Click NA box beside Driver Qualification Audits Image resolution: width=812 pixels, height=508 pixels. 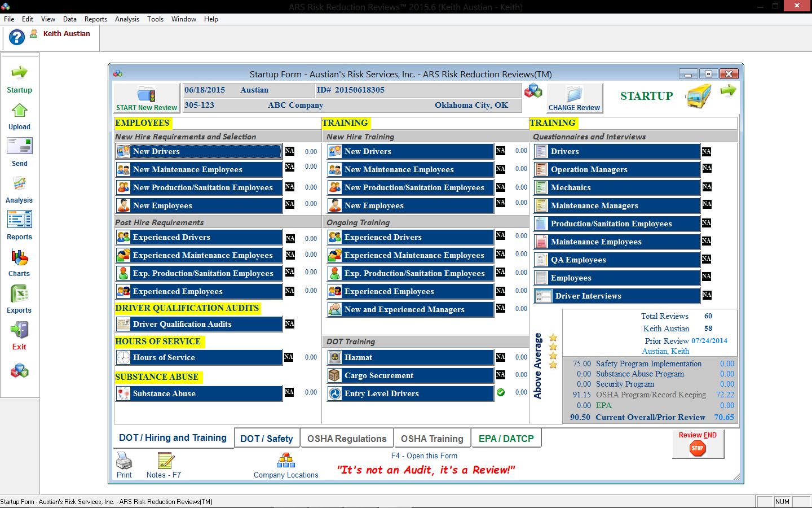pos(289,323)
